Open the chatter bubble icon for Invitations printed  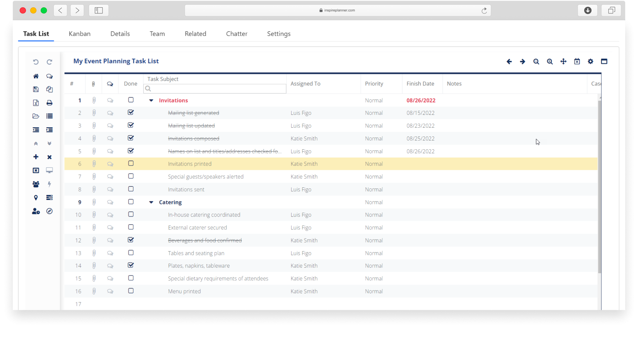point(110,163)
